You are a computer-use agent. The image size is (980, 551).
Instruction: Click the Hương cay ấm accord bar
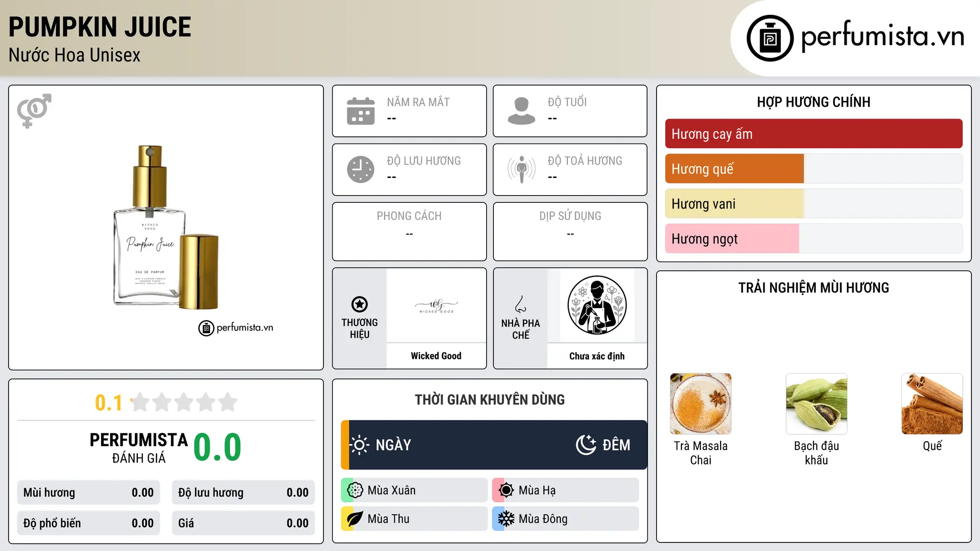click(x=813, y=134)
